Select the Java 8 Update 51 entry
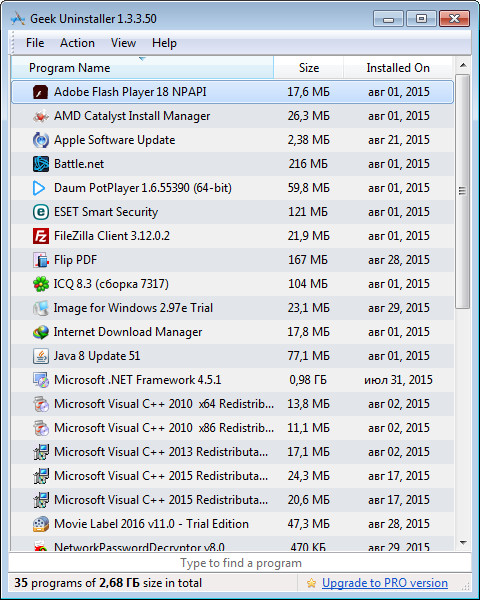Image resolution: width=480 pixels, height=600 pixels. (x=232, y=356)
